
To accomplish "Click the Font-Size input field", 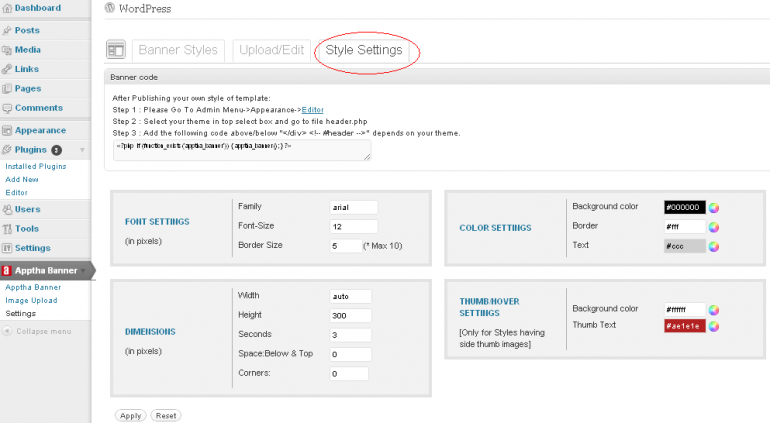I will (354, 226).
